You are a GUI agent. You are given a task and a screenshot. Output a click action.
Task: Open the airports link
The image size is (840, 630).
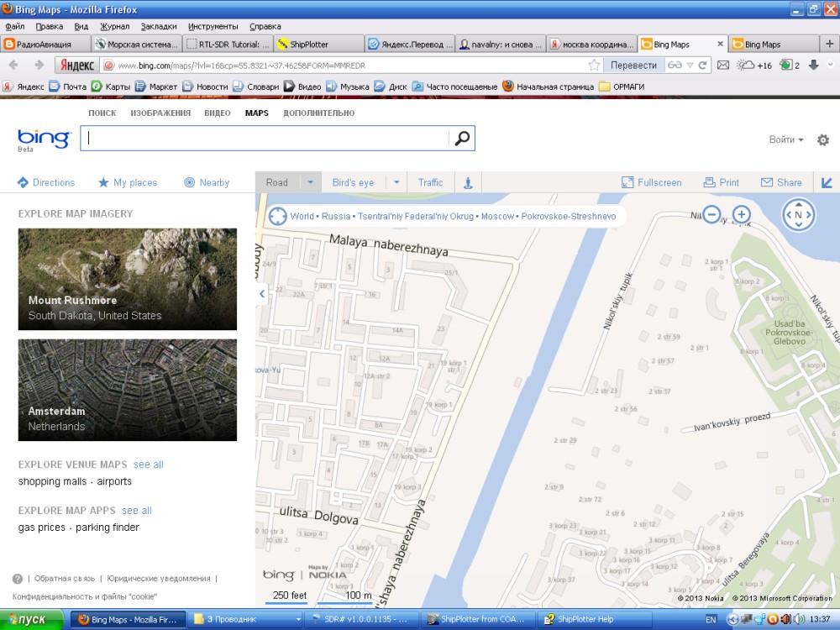click(114, 481)
